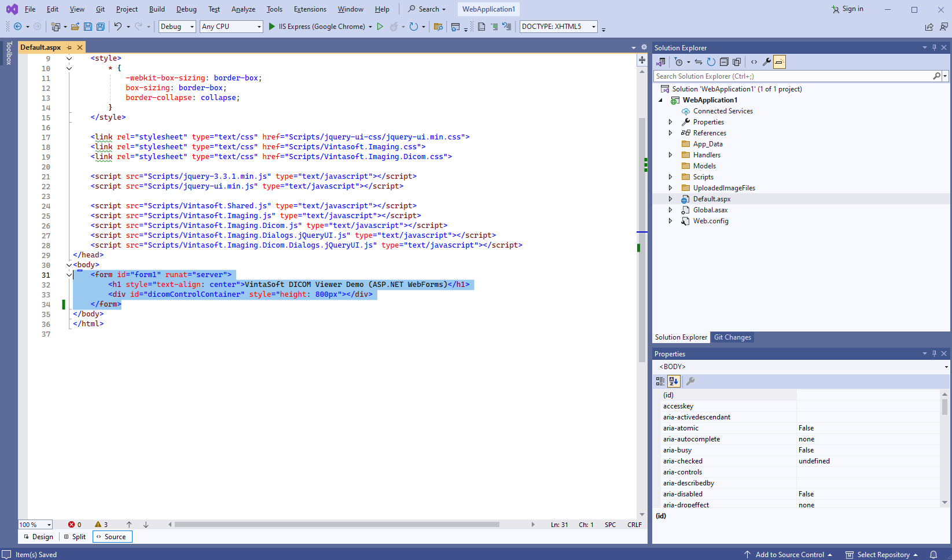This screenshot has width=952, height=560.
Task: Click the Search Solution Explorer input field
Action: point(793,76)
